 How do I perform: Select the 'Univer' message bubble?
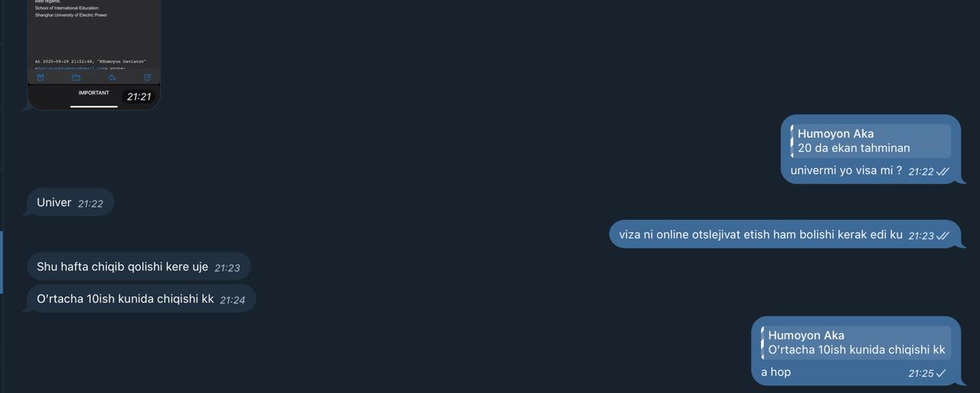click(70, 202)
